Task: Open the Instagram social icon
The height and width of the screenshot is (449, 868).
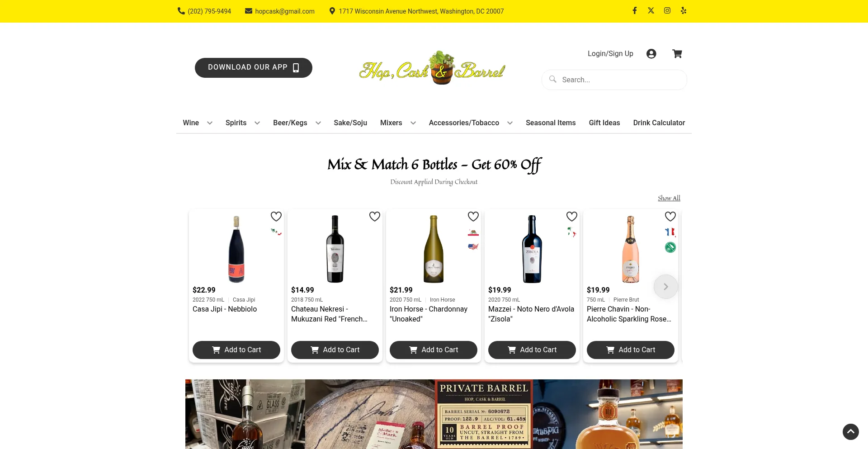Action: point(667,10)
